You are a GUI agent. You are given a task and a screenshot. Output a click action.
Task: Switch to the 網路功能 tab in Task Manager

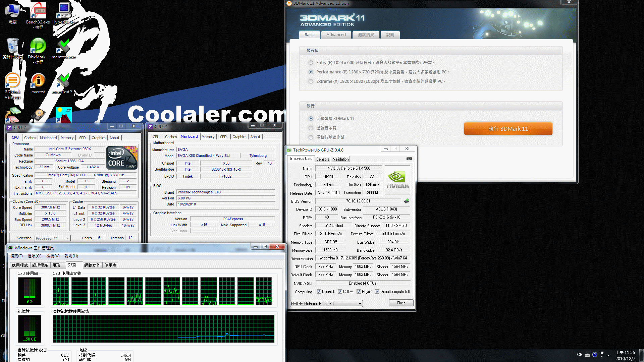click(92, 265)
